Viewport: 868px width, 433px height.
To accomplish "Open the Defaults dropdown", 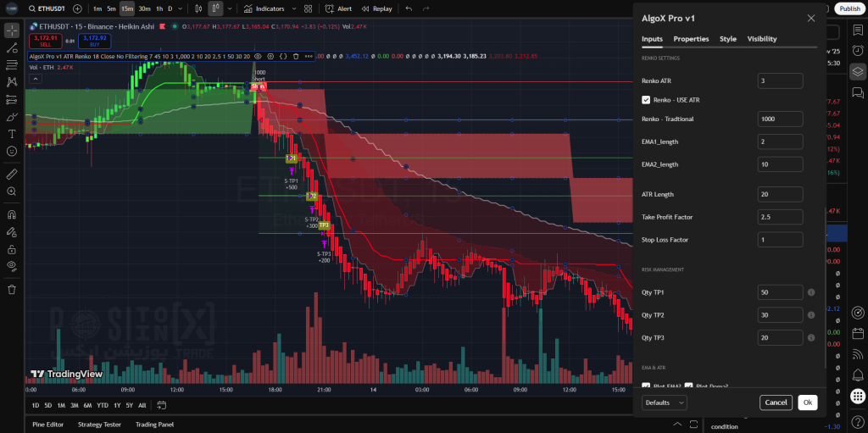I will click(x=665, y=402).
